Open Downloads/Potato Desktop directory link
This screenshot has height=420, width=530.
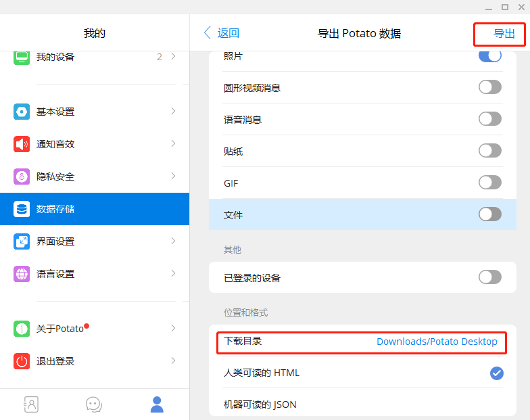437,342
